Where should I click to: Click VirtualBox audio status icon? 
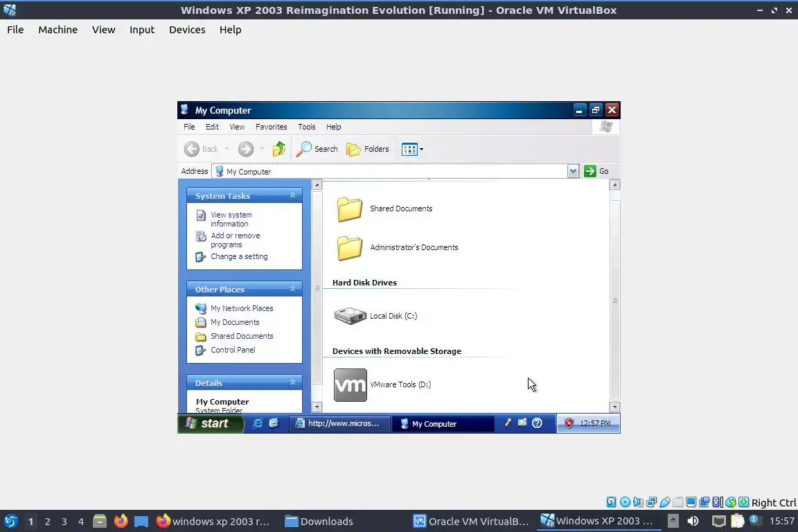point(638,502)
